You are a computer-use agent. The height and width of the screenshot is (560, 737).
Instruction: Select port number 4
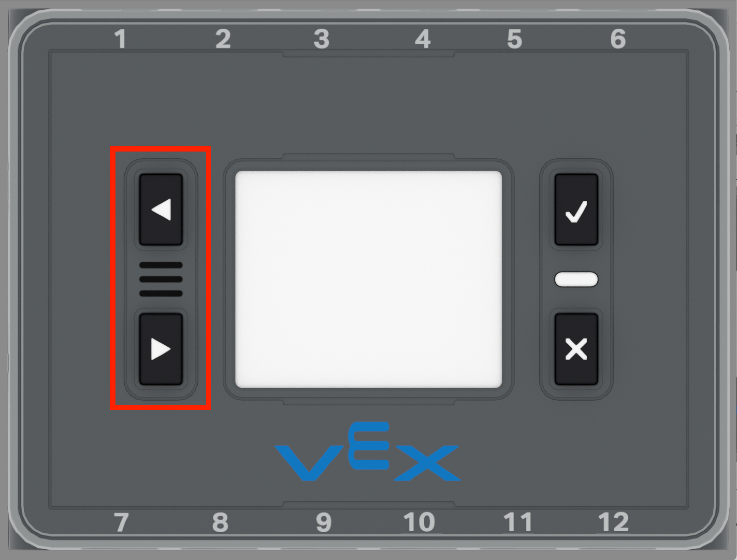tap(423, 39)
